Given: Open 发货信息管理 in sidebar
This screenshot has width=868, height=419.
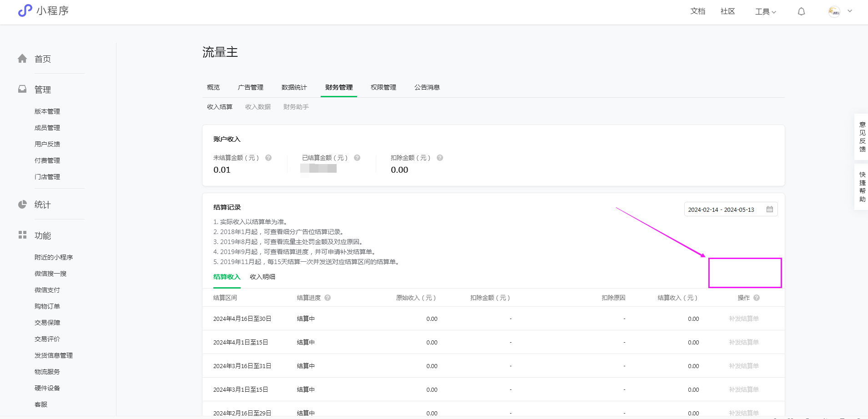Looking at the screenshot, I should tap(54, 355).
